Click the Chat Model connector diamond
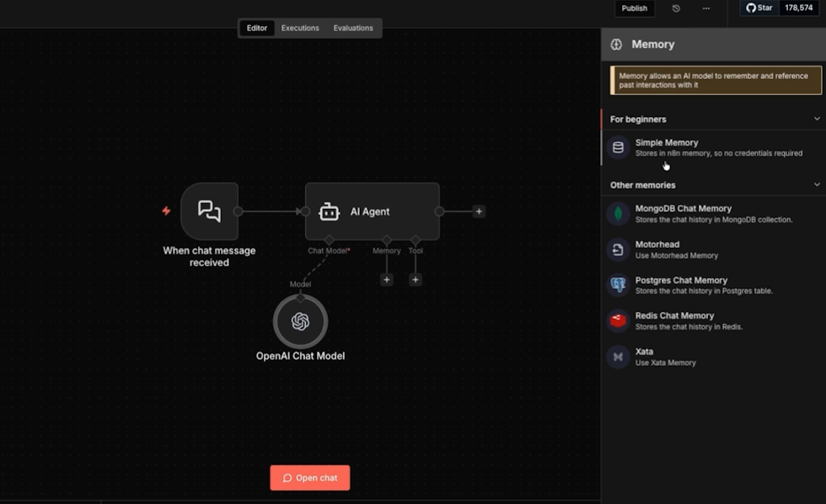 click(330, 240)
